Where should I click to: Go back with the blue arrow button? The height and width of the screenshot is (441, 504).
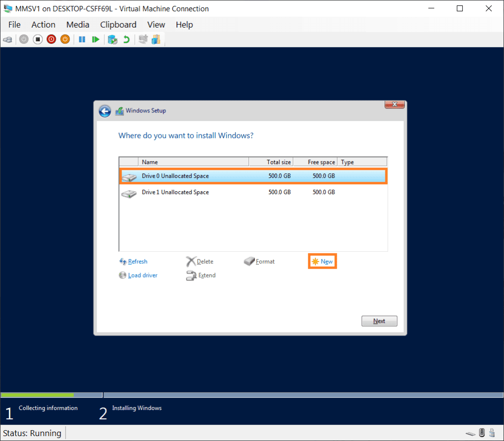tap(105, 111)
